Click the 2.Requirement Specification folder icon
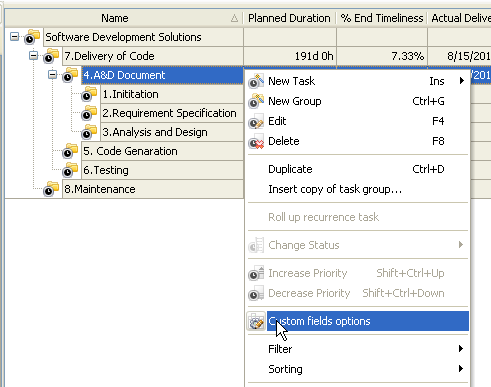This screenshot has width=491, height=387. (x=89, y=113)
